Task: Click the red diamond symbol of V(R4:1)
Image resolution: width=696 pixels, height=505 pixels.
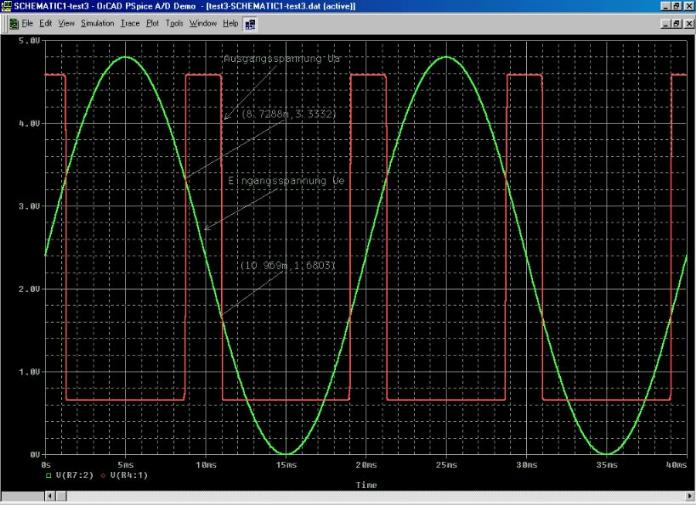Action: click(x=103, y=476)
